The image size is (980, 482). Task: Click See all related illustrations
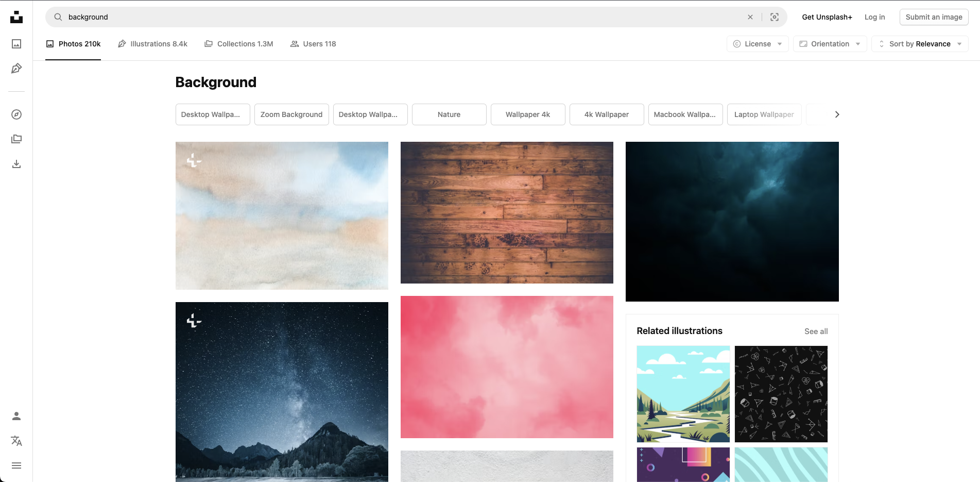coord(816,331)
